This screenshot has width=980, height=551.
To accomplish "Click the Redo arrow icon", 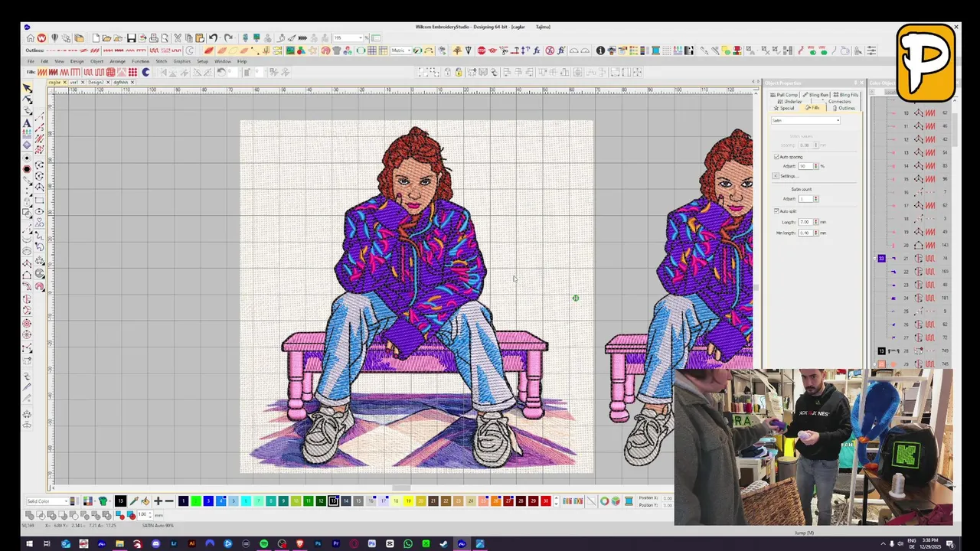I will (x=228, y=37).
